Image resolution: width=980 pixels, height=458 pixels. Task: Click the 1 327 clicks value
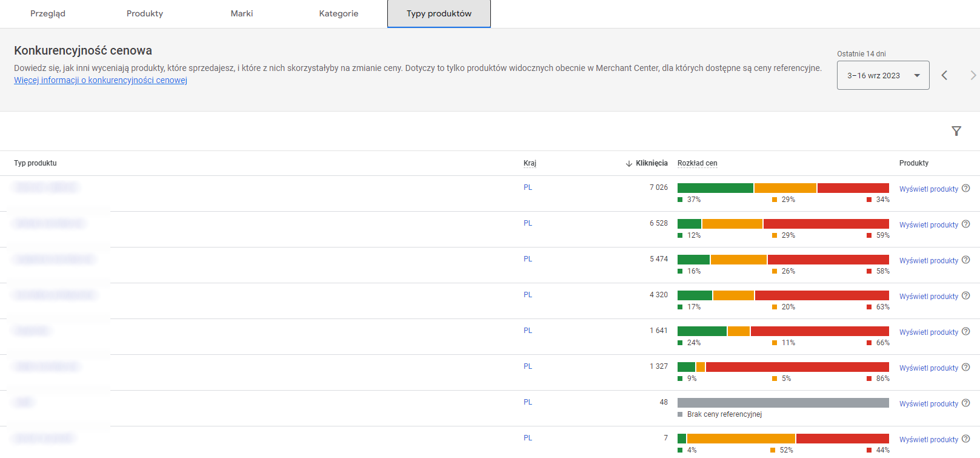[659, 366]
